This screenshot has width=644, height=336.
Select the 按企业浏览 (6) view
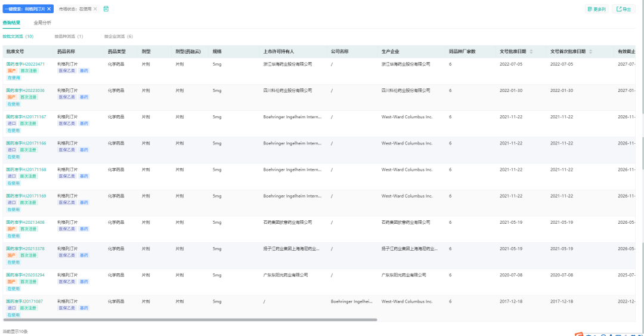(118, 36)
